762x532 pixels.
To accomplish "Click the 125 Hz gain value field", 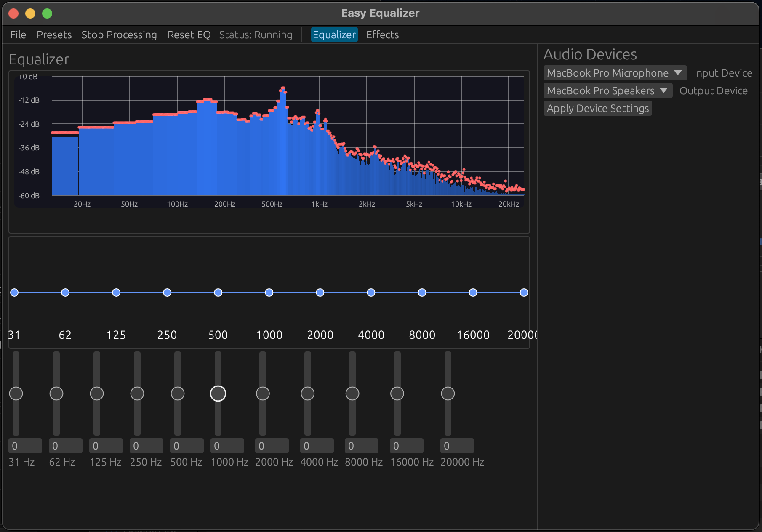I will click(x=106, y=446).
